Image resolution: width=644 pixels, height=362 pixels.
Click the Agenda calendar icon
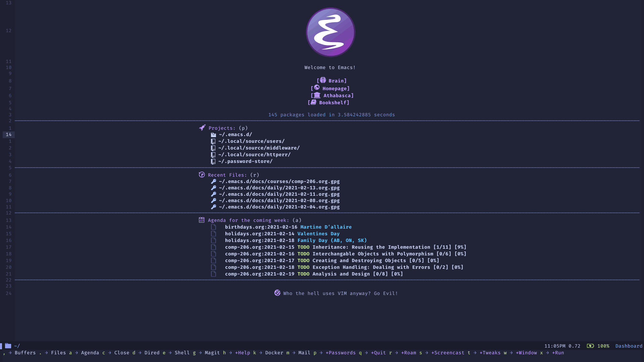click(x=202, y=220)
